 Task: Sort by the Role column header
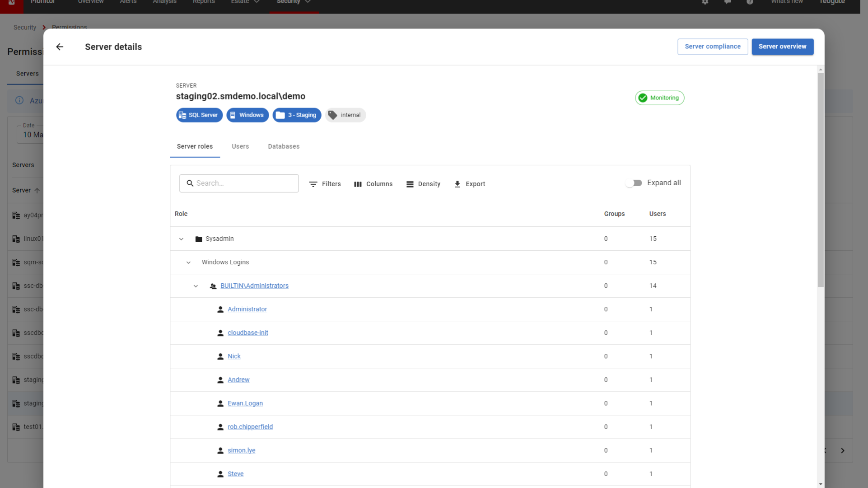[x=181, y=214]
